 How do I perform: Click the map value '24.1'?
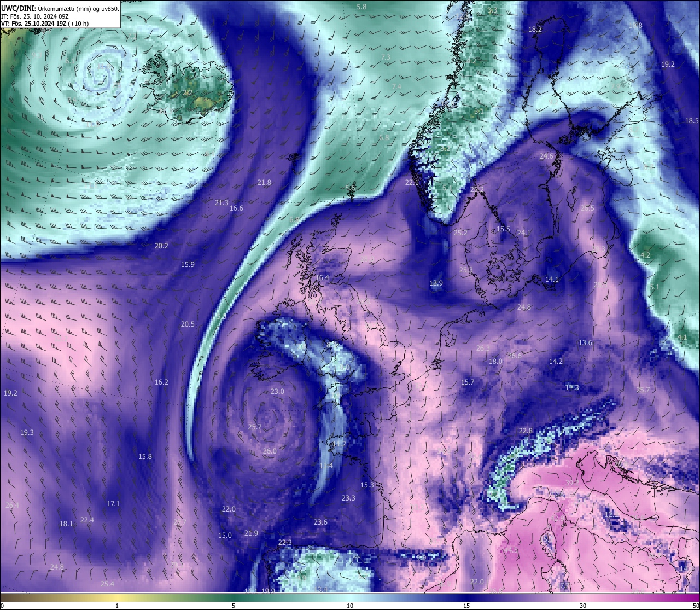[x=524, y=233]
